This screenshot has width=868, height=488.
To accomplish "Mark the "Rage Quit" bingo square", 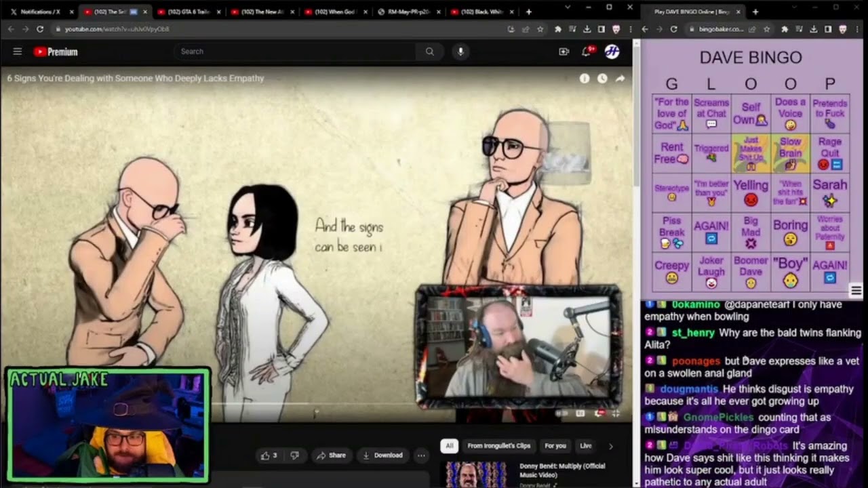I will pos(830,153).
